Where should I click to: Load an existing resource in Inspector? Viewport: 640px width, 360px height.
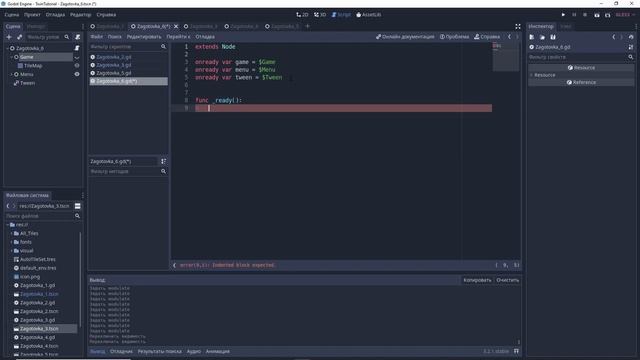pyautogui.click(x=542, y=37)
